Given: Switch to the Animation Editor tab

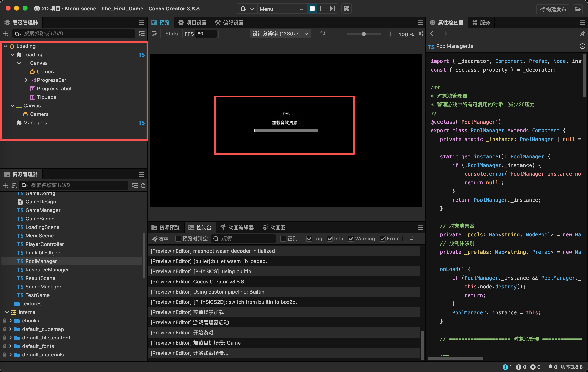Looking at the screenshot, I should pyautogui.click(x=237, y=227).
